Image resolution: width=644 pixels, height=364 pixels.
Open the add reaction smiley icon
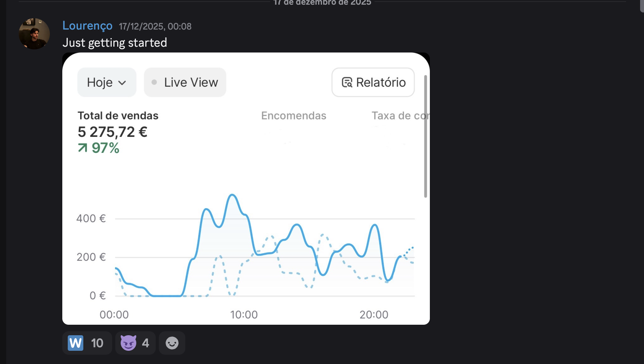[172, 343]
